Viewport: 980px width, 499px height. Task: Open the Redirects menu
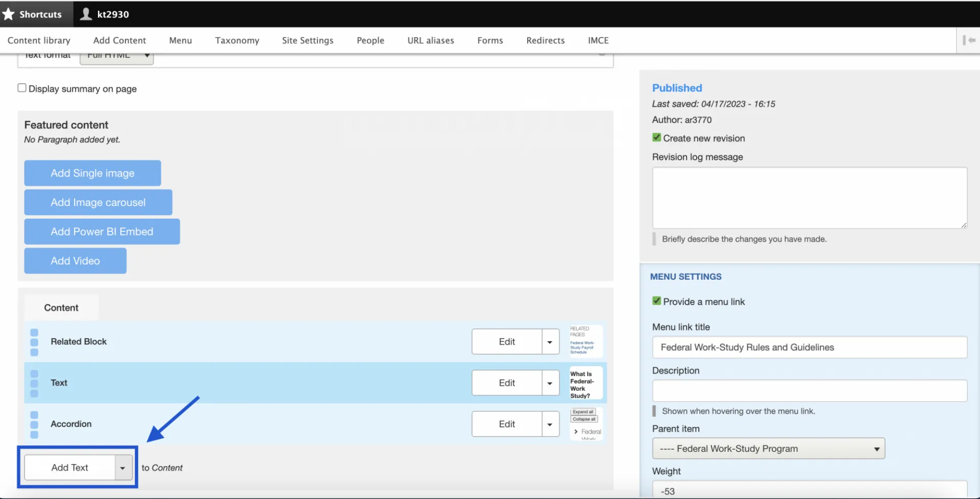[x=546, y=40]
